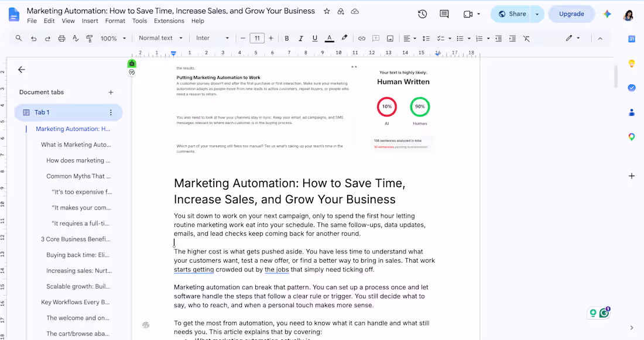Jump to "3 Core Business Benefi..." heading
The image size is (644, 340).
tap(76, 239)
